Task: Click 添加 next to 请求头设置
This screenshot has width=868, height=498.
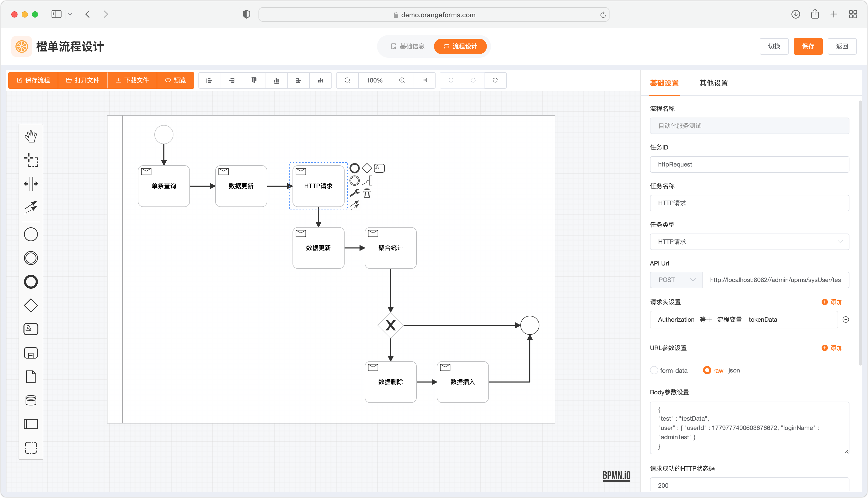Action: click(832, 302)
